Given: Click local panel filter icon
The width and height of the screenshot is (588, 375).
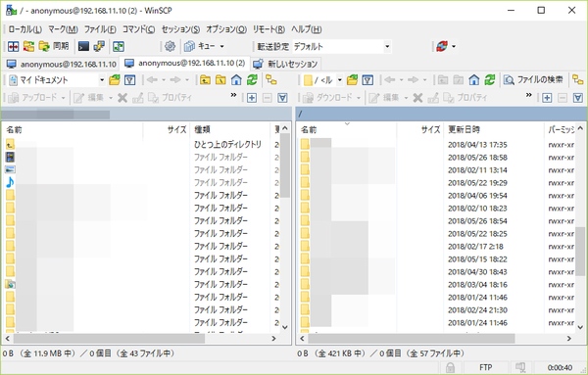Looking at the screenshot, I should [x=129, y=79].
